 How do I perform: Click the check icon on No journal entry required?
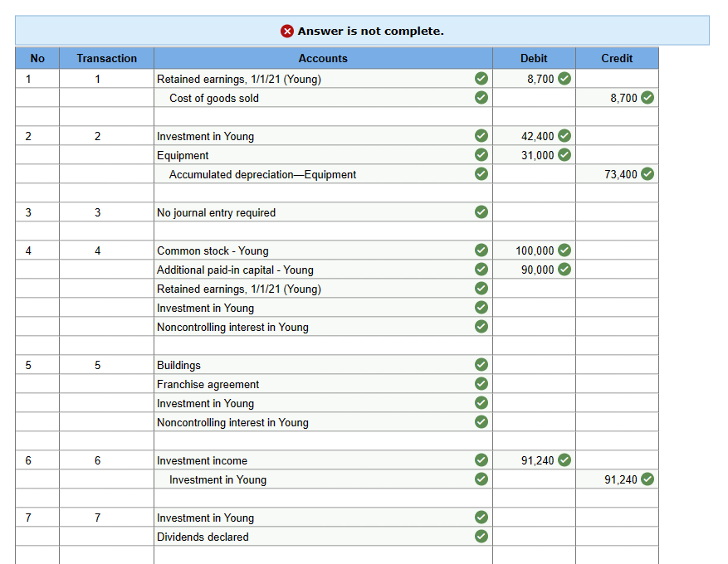pos(481,212)
